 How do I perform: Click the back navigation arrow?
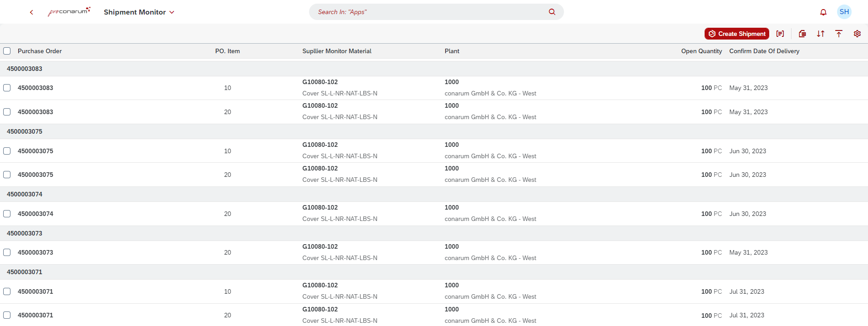pos(31,12)
